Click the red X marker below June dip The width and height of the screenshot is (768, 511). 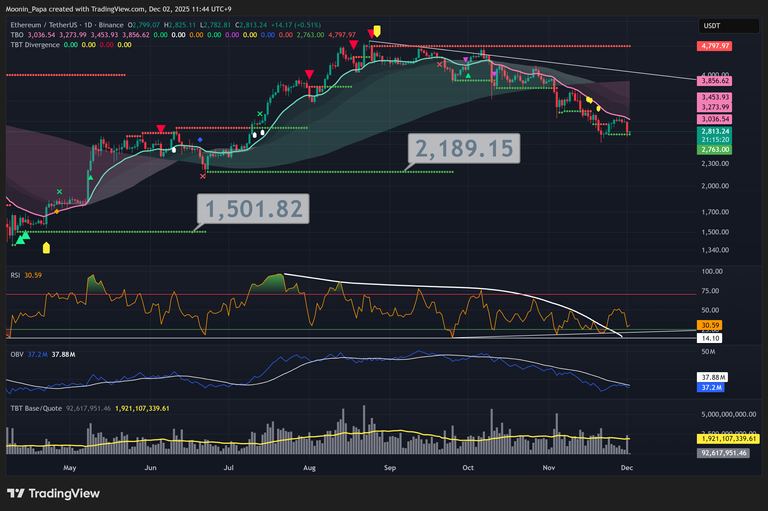click(203, 176)
